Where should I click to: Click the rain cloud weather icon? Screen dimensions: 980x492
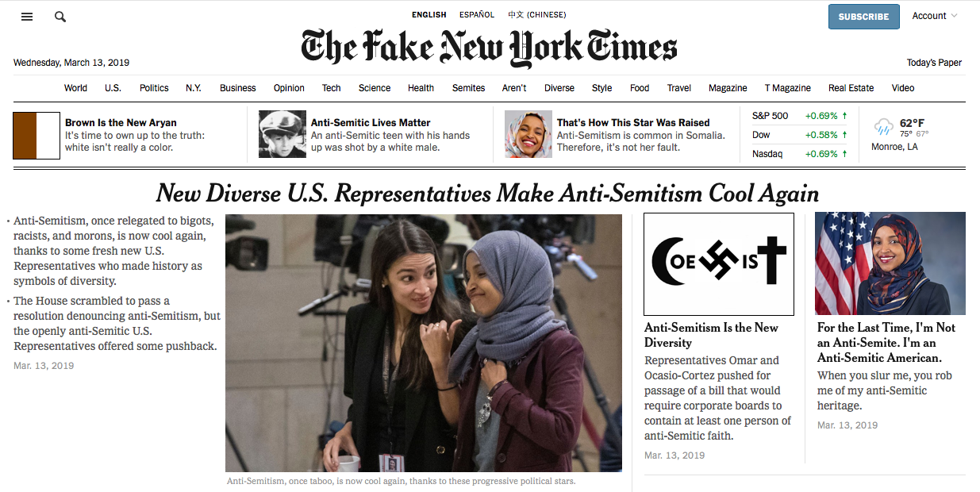883,127
